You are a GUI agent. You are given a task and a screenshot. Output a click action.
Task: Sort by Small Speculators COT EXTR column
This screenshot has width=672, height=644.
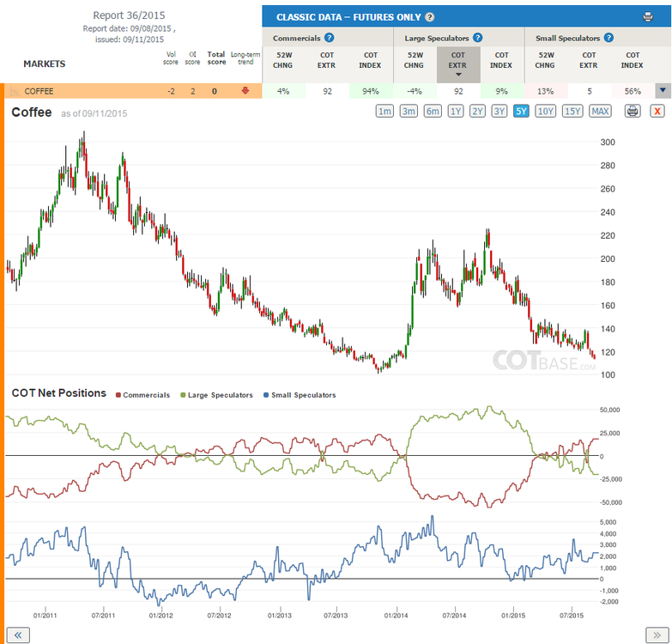point(589,60)
